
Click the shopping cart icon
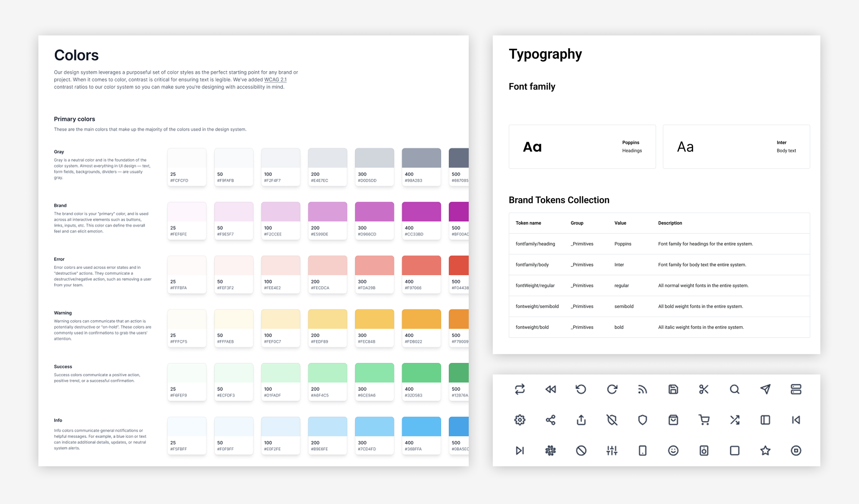point(703,420)
